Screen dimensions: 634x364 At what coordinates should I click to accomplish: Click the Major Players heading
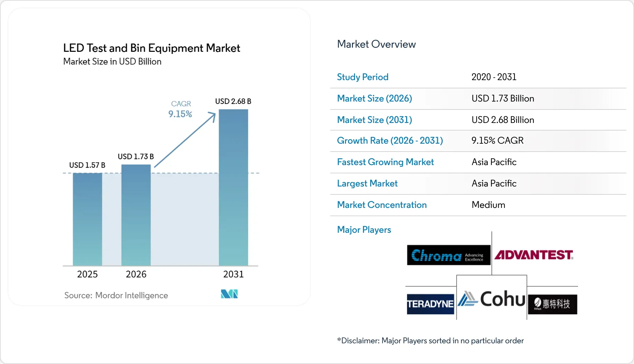click(364, 230)
